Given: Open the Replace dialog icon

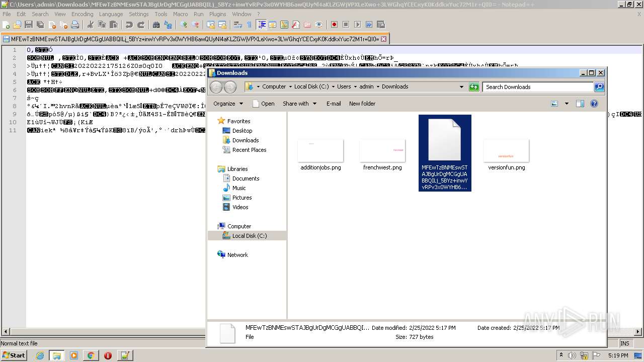Looking at the screenshot, I should [168, 25].
